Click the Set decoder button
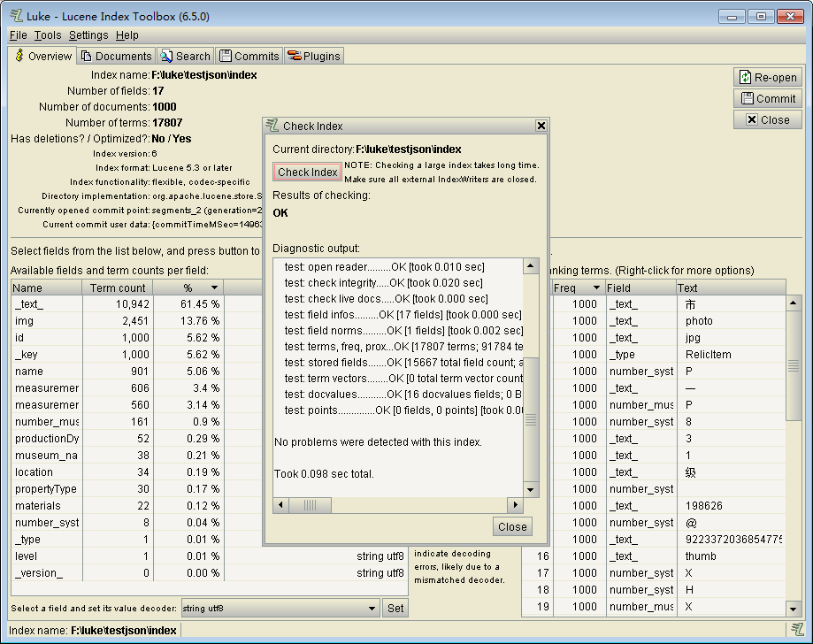813x644 pixels. pos(395,609)
